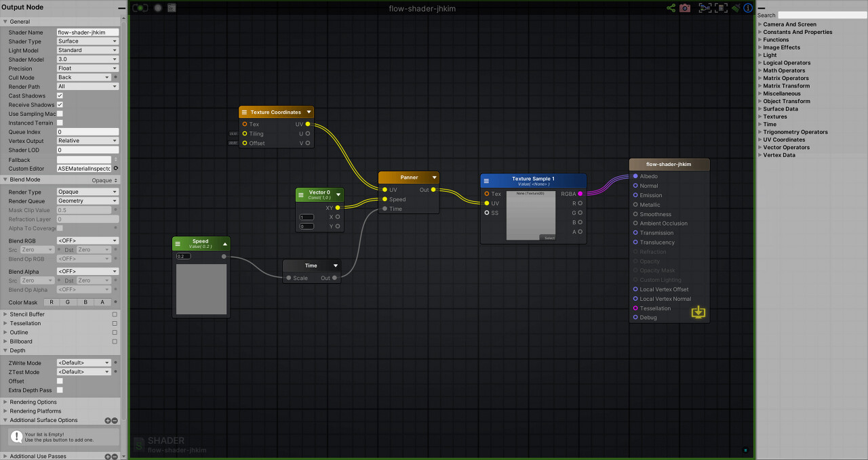Click the yellow save icon on master node
The image size is (868, 460).
pos(698,312)
